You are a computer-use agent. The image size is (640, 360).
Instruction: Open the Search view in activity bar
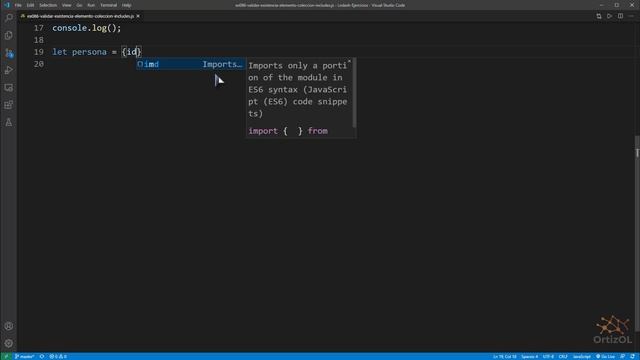click(9, 18)
